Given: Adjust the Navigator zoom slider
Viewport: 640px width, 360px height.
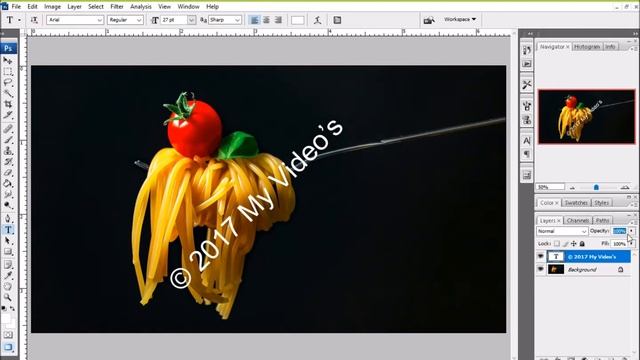Looking at the screenshot, I should coord(596,187).
